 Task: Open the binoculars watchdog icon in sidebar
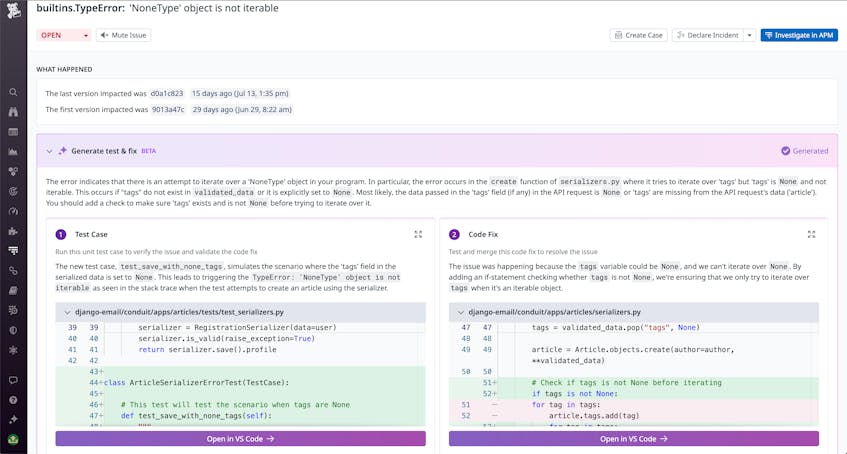click(x=14, y=112)
